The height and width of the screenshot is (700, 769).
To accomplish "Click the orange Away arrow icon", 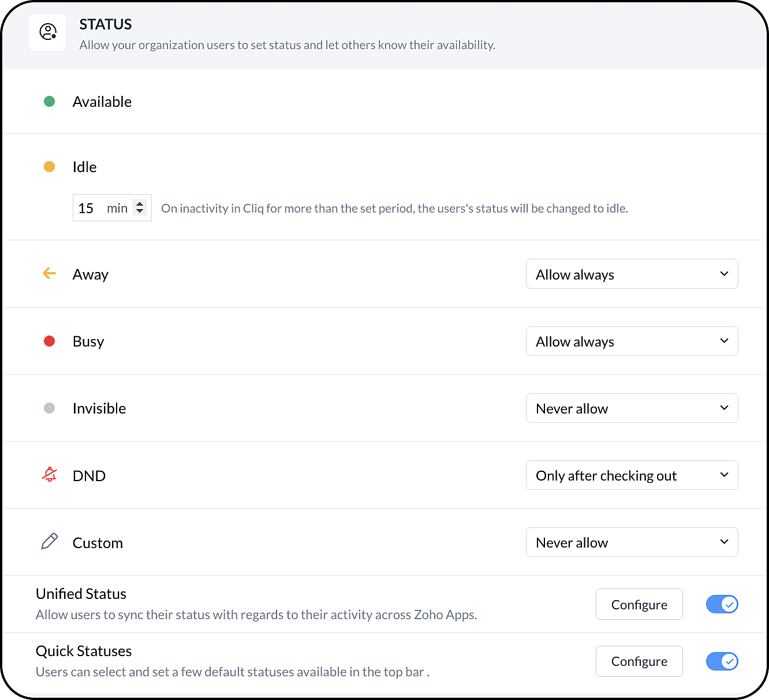I will tap(50, 274).
